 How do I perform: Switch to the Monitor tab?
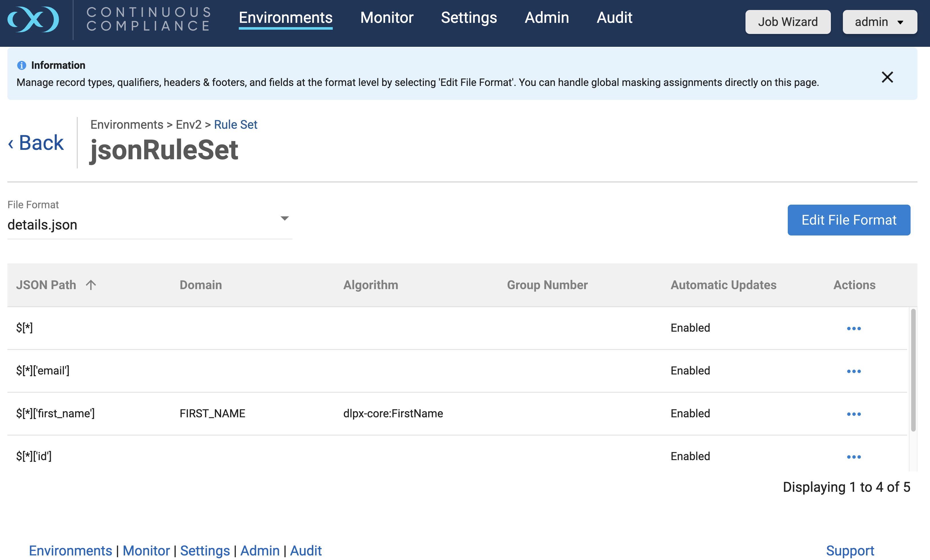[386, 18]
